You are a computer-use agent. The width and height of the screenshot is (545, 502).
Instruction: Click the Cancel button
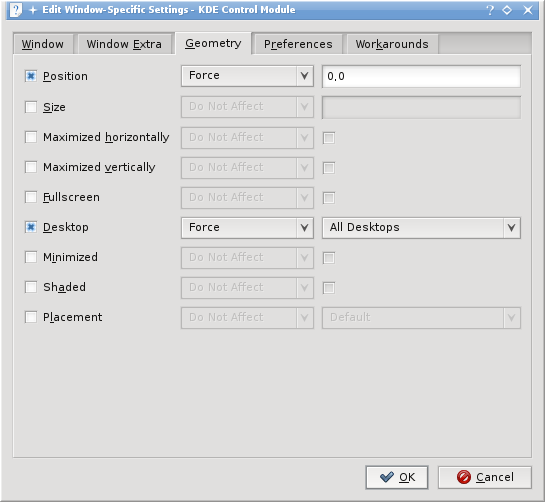click(485, 477)
